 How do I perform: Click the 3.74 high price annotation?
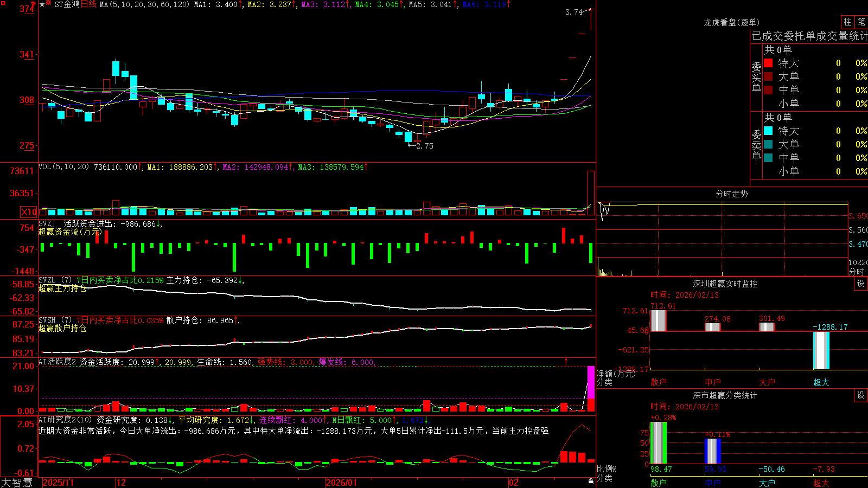(573, 12)
